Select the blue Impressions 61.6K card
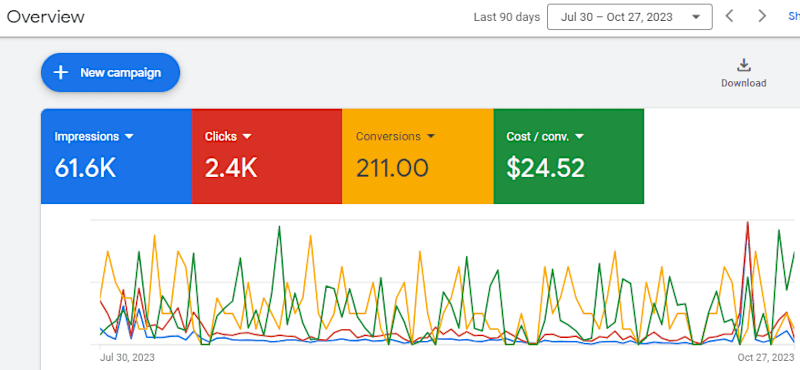The image size is (800, 370). tap(116, 156)
